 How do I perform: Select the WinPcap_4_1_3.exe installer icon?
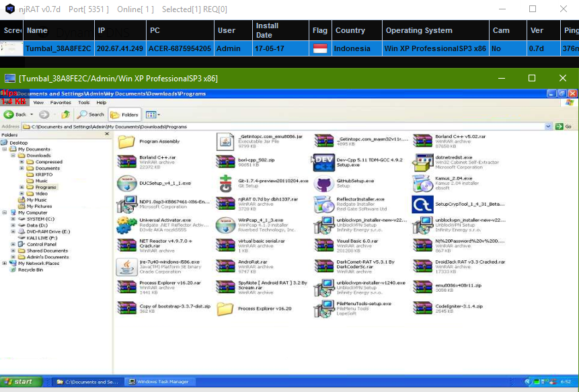tap(225, 225)
